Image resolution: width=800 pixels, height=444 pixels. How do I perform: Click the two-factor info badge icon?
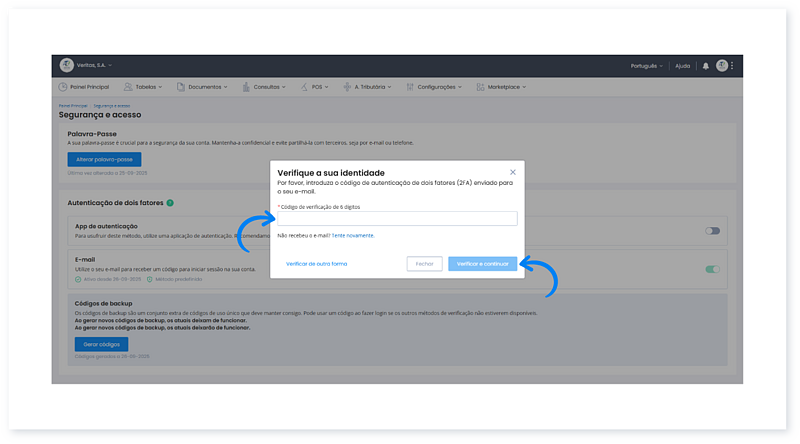[170, 203]
